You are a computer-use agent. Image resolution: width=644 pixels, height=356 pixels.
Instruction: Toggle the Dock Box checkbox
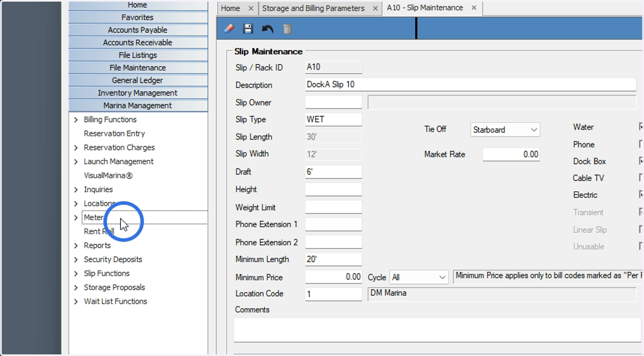pyautogui.click(x=641, y=161)
